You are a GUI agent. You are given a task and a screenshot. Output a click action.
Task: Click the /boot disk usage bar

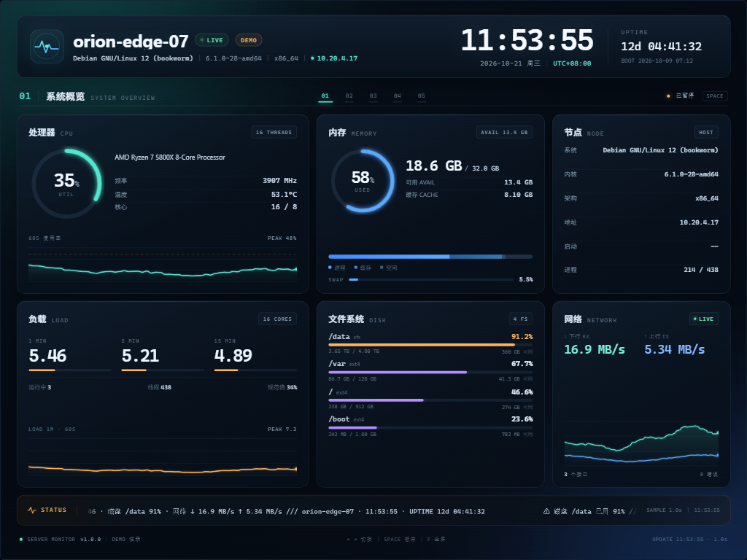tap(430, 427)
